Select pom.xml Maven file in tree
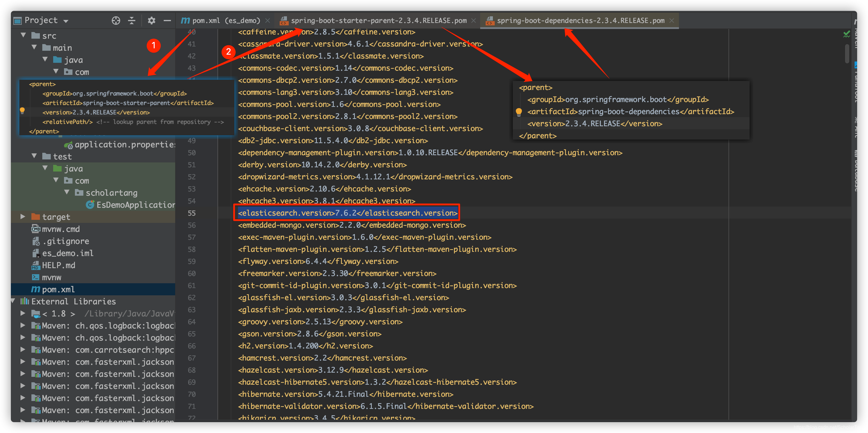 pos(53,290)
